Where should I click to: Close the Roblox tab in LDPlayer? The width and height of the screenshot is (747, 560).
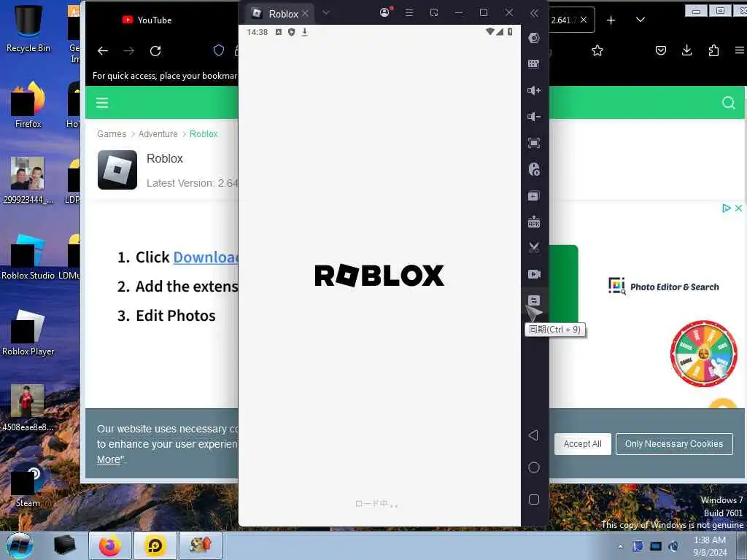point(306,14)
